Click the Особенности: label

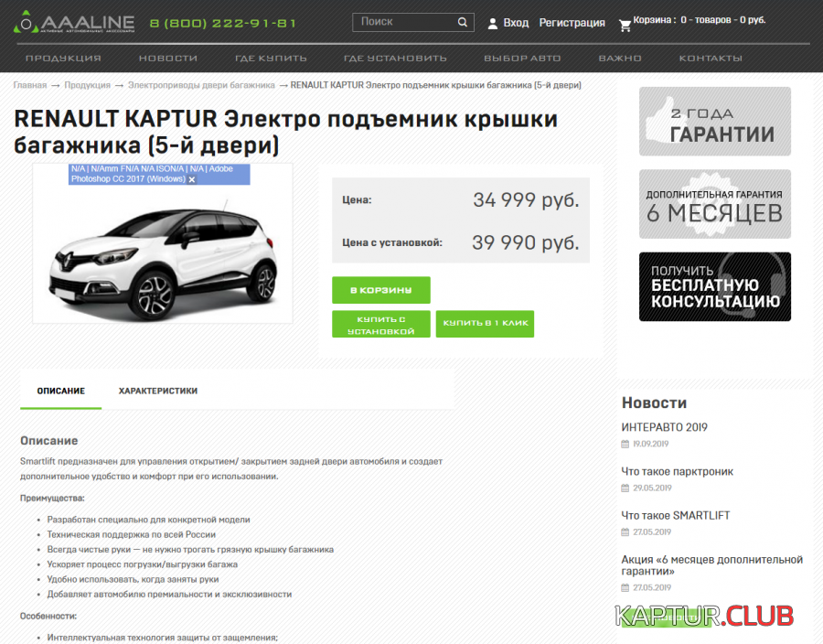[x=48, y=616]
